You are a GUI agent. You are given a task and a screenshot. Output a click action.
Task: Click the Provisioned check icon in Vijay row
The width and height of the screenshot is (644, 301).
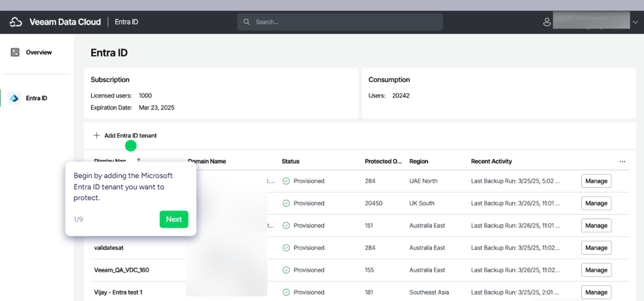click(286, 292)
